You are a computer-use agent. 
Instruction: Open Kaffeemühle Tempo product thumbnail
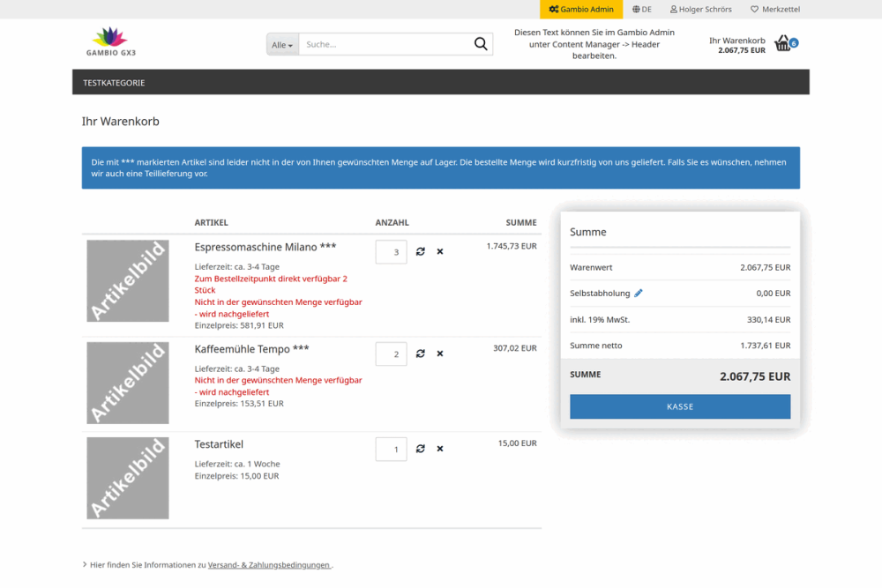coord(128,383)
